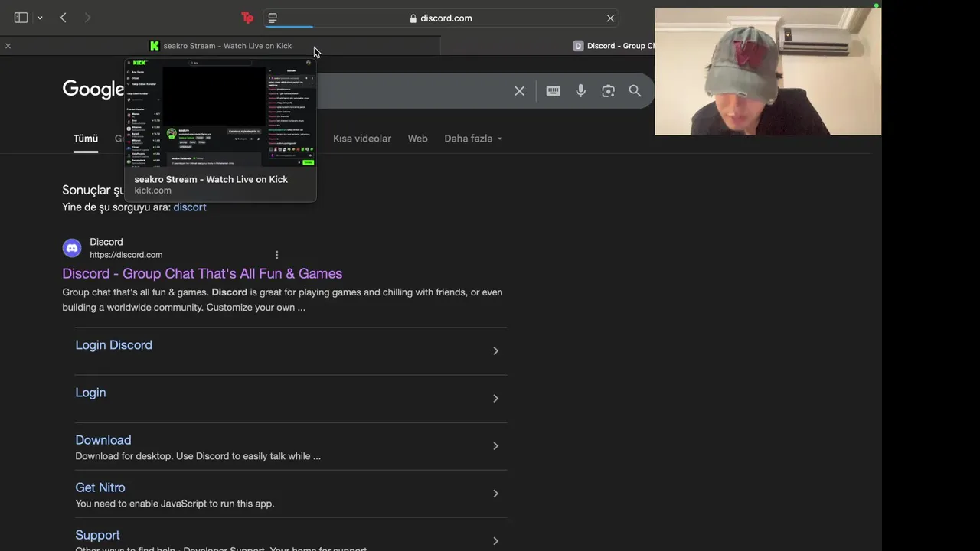This screenshot has height=551, width=980.
Task: Click the webcam overlay video
Action: (768, 71)
